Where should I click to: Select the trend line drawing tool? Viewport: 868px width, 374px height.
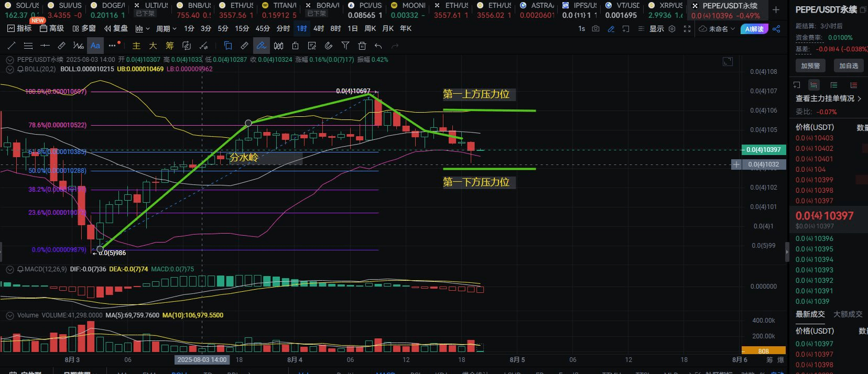(x=11, y=46)
